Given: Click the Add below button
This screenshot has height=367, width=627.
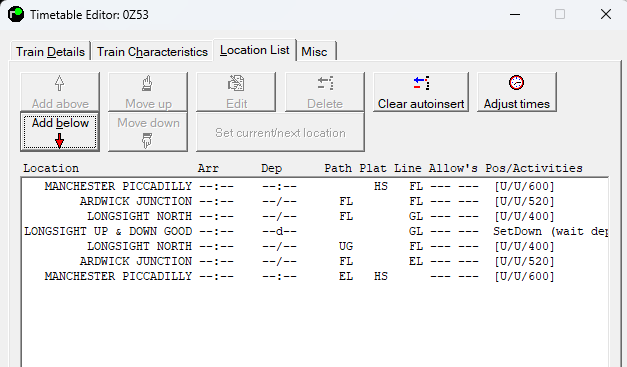Looking at the screenshot, I should pyautogui.click(x=60, y=132).
